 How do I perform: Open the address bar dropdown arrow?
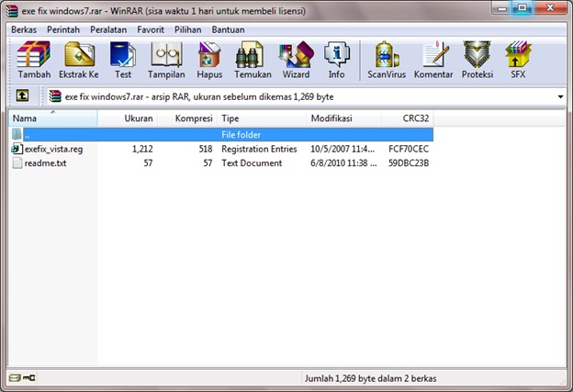(x=560, y=96)
